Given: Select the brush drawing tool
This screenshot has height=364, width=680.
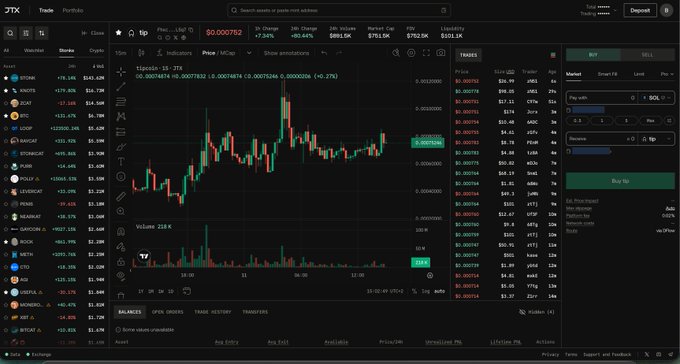Looking at the screenshot, I should pyautogui.click(x=121, y=147).
